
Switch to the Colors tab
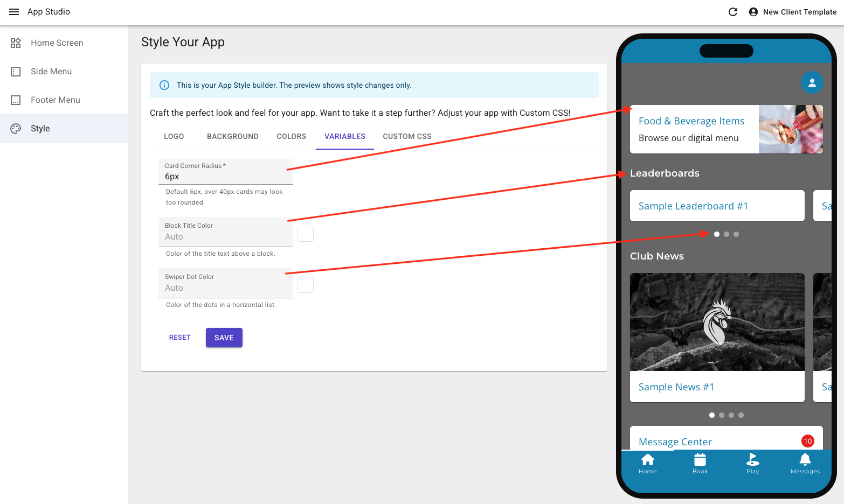pos(292,137)
